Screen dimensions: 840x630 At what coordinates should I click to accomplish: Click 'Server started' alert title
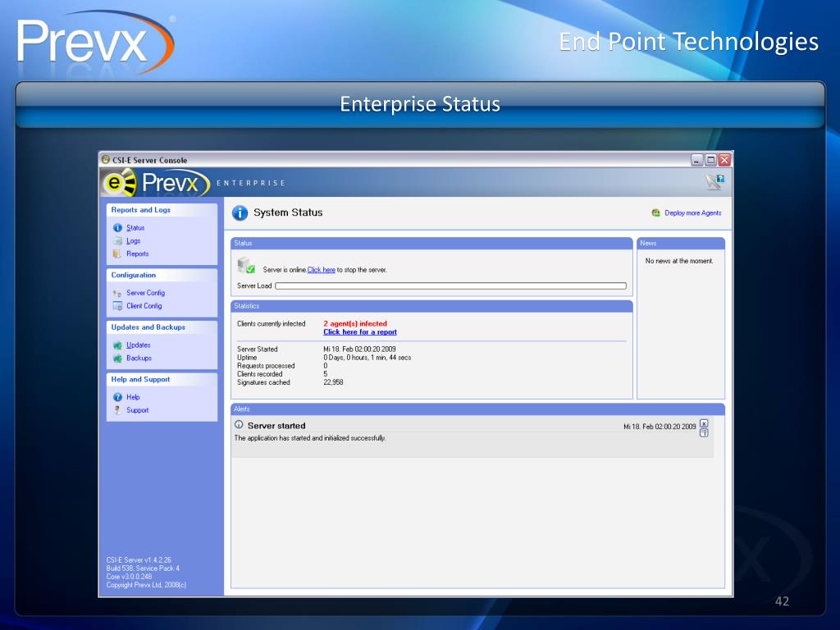click(x=276, y=426)
